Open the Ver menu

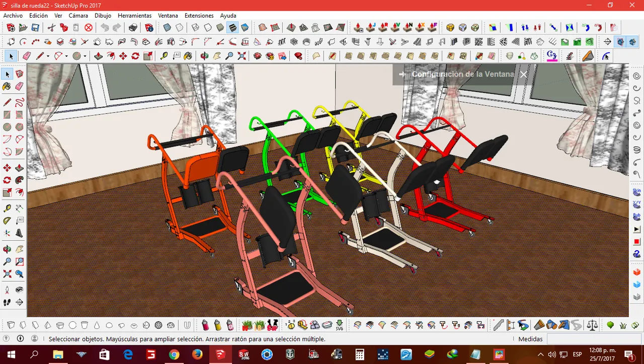click(58, 16)
